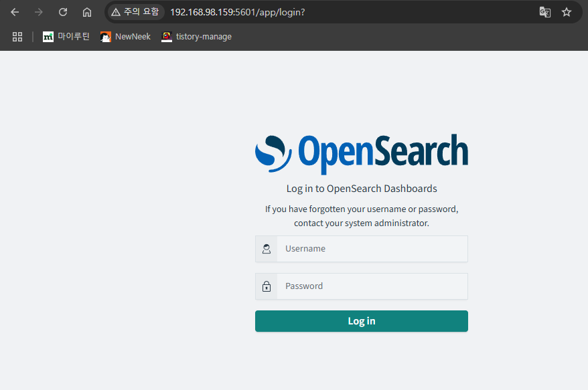Select the address bar URL 192.168.98.159:5601/app/login?
Image resolution: width=588 pixels, height=390 pixels.
pos(237,12)
